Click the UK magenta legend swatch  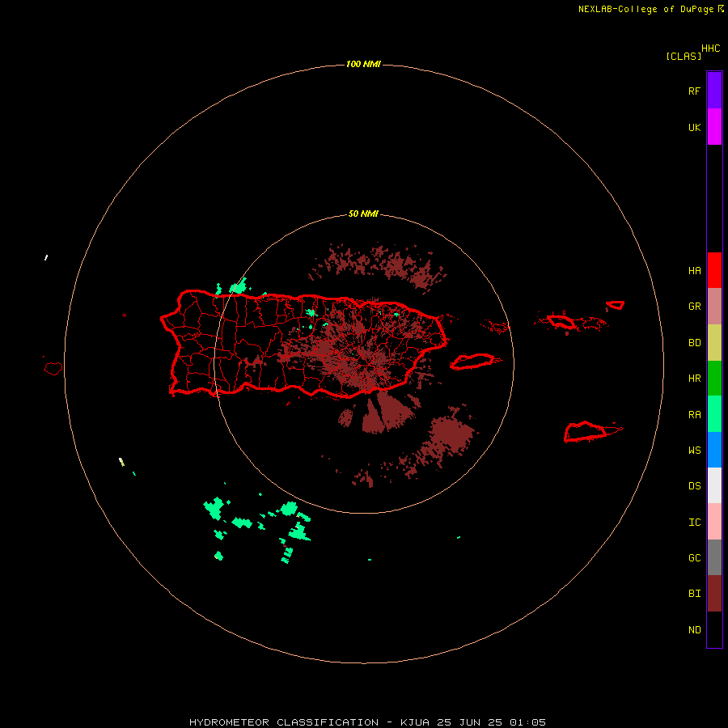pyautogui.click(x=714, y=127)
